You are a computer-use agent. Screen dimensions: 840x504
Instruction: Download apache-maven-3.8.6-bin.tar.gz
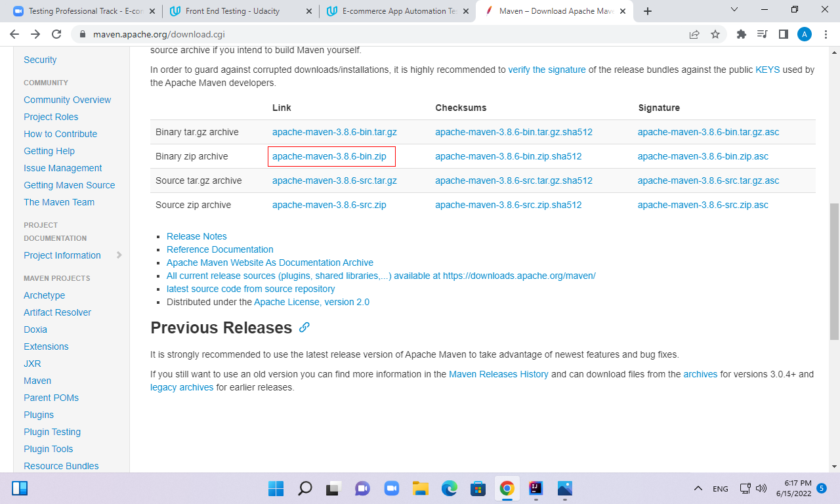click(335, 132)
